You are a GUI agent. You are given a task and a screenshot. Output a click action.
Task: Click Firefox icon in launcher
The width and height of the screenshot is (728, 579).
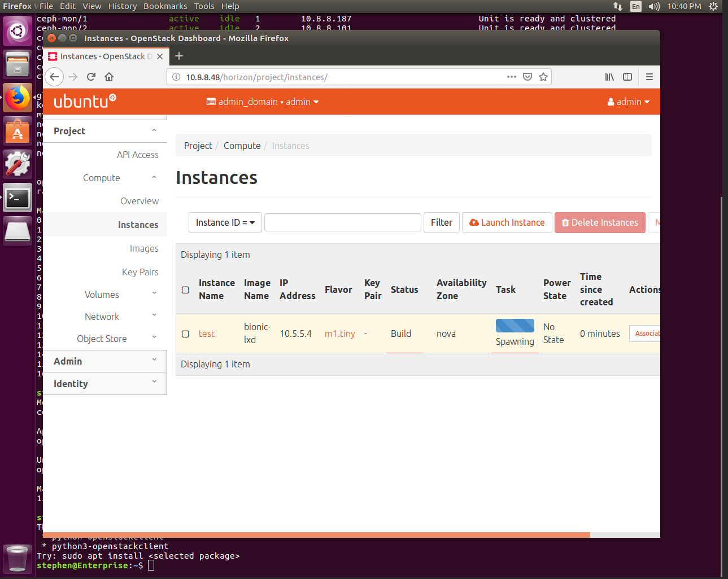(x=18, y=98)
